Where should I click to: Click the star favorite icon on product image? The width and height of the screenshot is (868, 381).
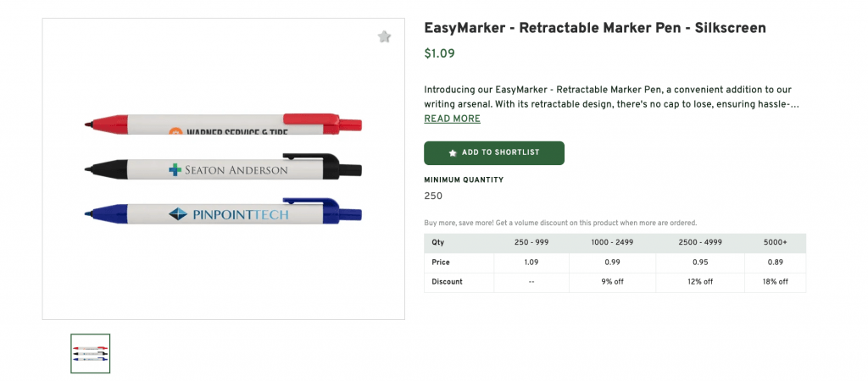(384, 36)
